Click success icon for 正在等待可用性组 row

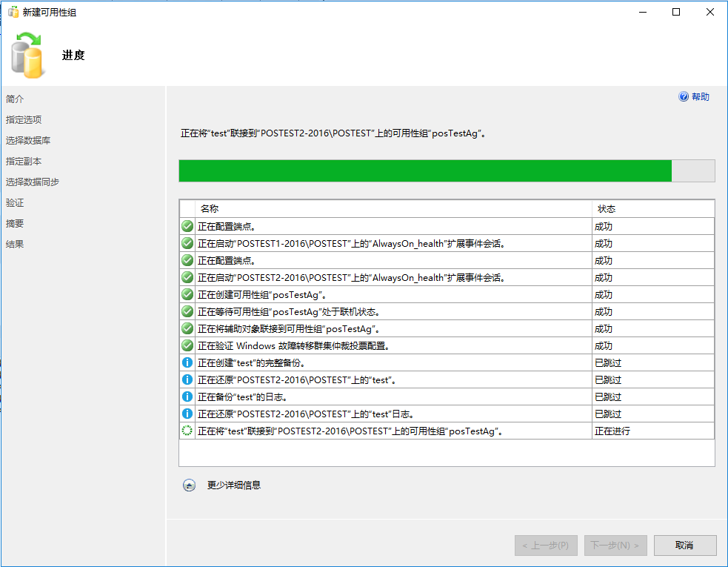[187, 311]
